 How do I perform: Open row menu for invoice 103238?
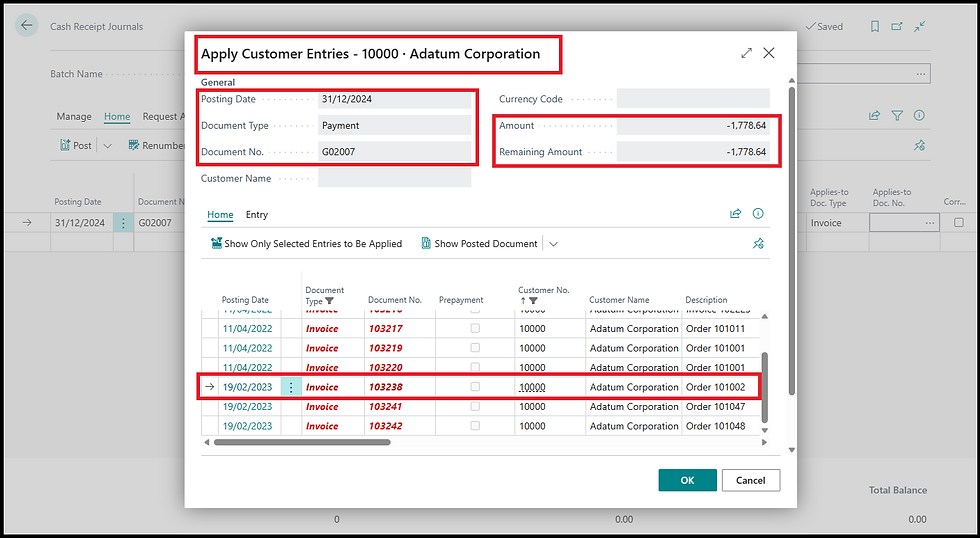291,387
